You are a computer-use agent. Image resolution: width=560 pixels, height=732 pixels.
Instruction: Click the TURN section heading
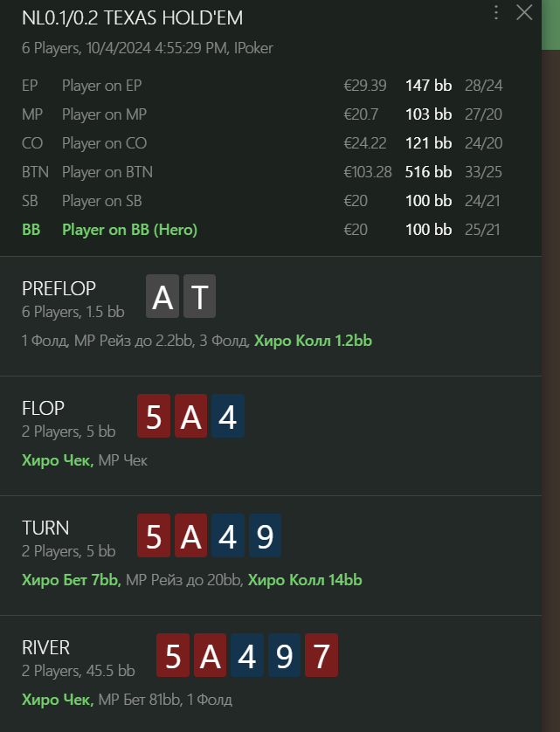pyautogui.click(x=45, y=528)
